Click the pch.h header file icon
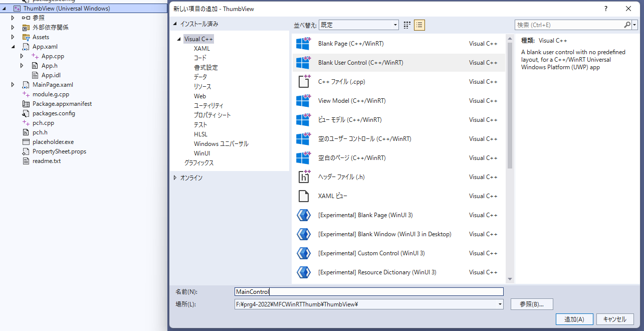644x331 pixels. tap(26, 132)
